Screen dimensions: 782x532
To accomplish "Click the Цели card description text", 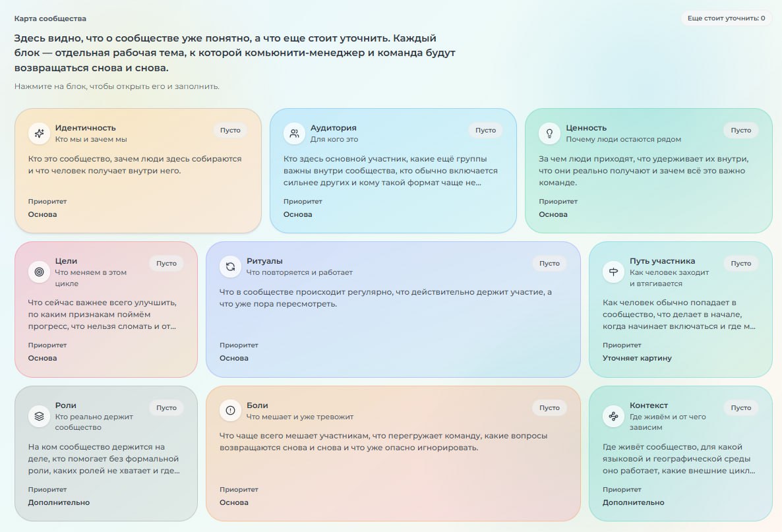I will pyautogui.click(x=102, y=314).
